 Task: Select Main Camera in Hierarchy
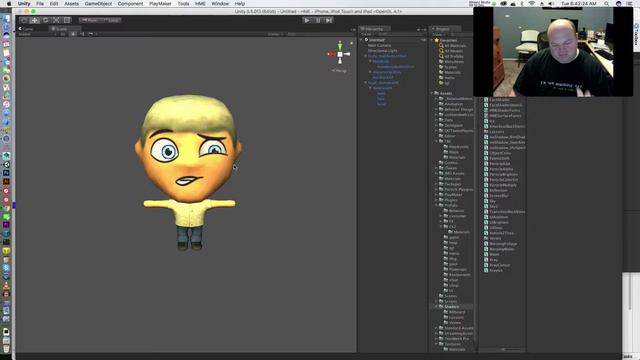click(379, 45)
